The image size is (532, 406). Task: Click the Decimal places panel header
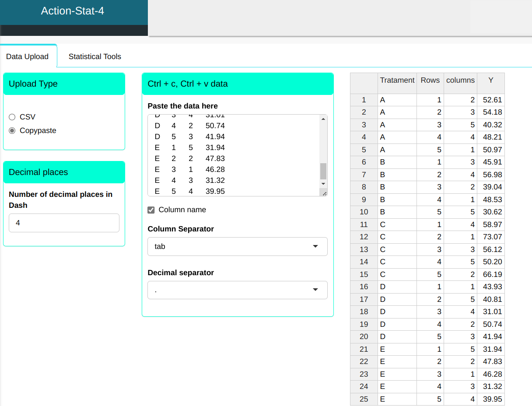click(x=64, y=172)
